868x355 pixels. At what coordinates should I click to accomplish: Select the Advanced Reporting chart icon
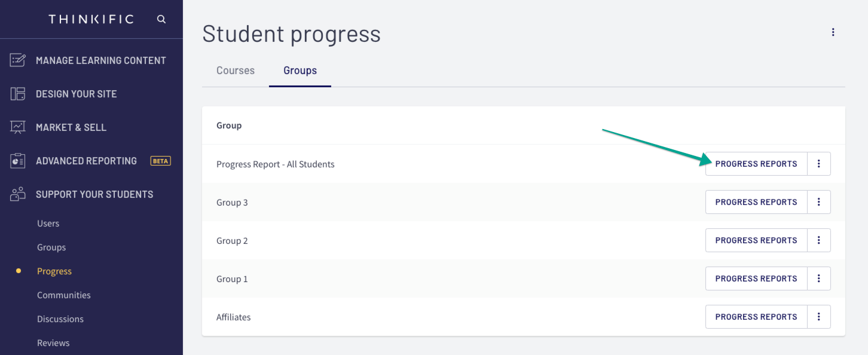16,160
